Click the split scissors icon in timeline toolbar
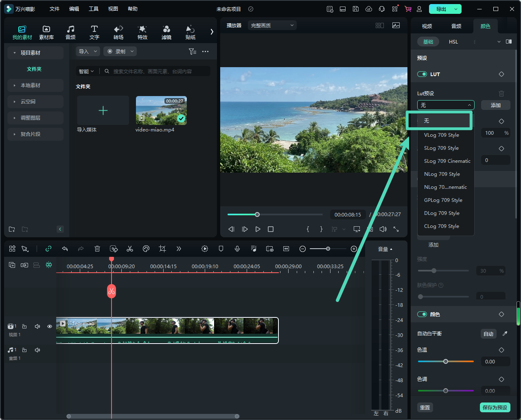521x420 pixels. click(x=130, y=249)
